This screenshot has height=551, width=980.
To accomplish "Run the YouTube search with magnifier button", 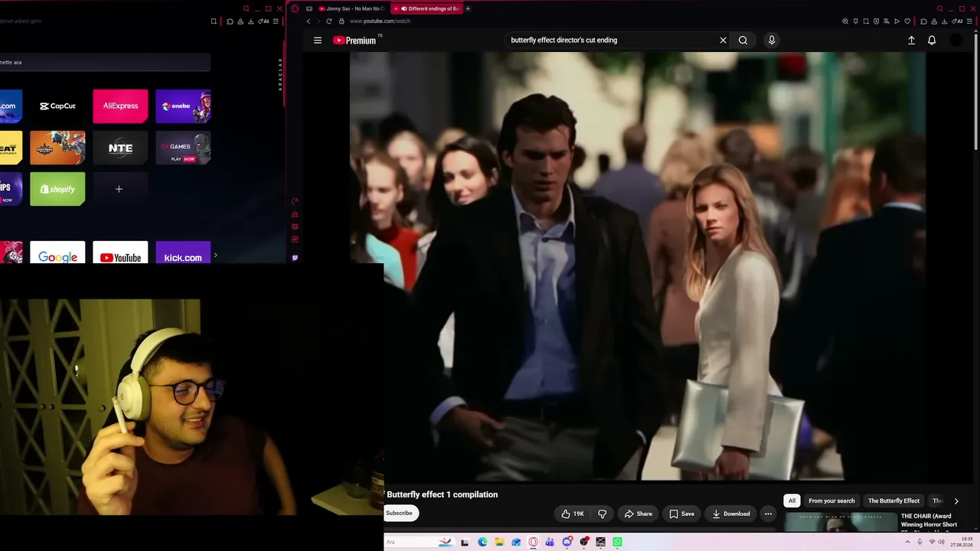I will (x=743, y=41).
